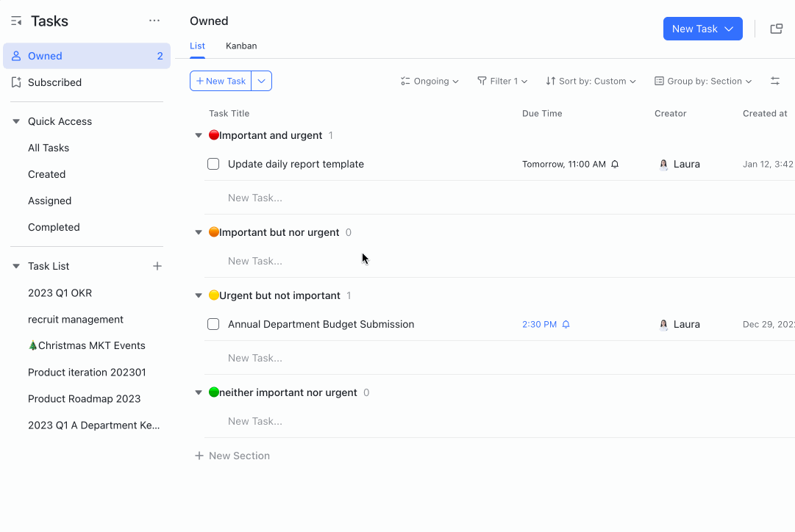Open Product Roadmap 2023 task list

[84, 399]
